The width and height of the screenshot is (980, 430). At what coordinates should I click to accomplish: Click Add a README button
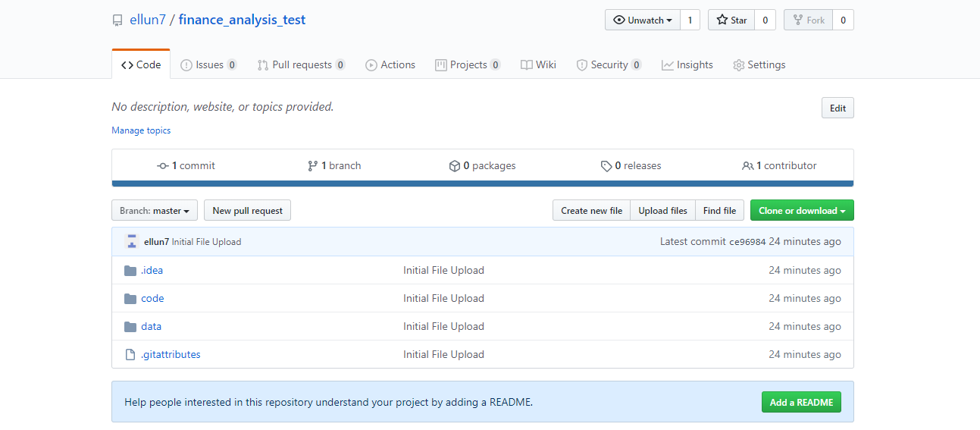tap(801, 402)
